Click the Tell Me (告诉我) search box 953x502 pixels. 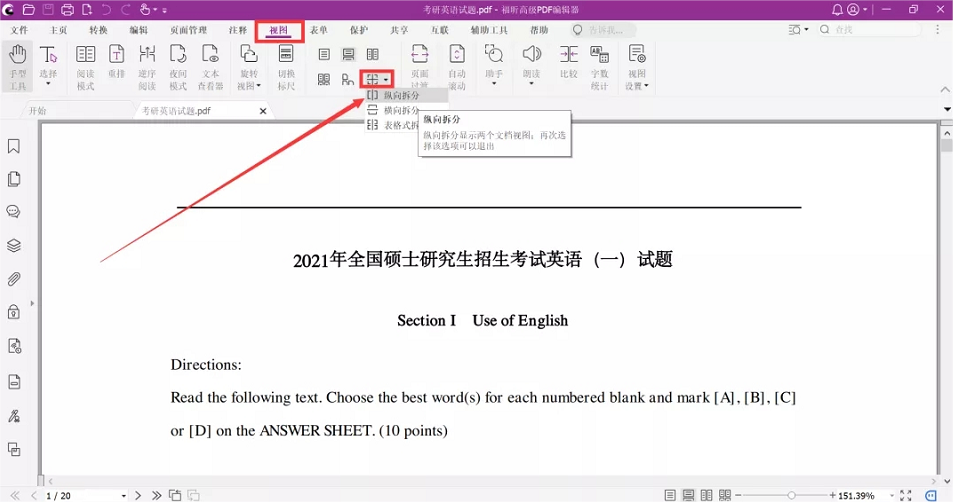coord(604,30)
